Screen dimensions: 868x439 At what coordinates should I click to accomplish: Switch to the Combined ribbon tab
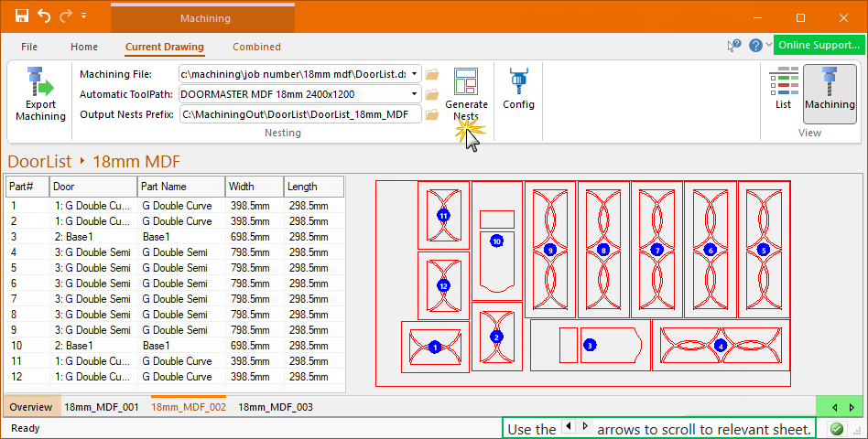click(x=256, y=47)
